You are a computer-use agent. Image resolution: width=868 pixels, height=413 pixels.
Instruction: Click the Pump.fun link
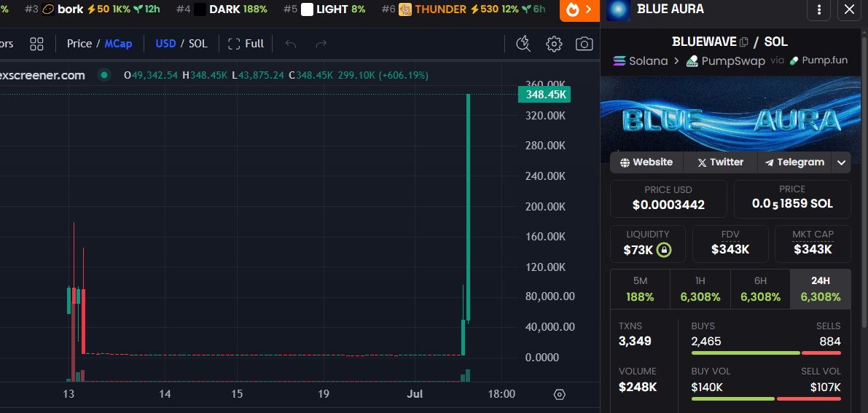(818, 60)
